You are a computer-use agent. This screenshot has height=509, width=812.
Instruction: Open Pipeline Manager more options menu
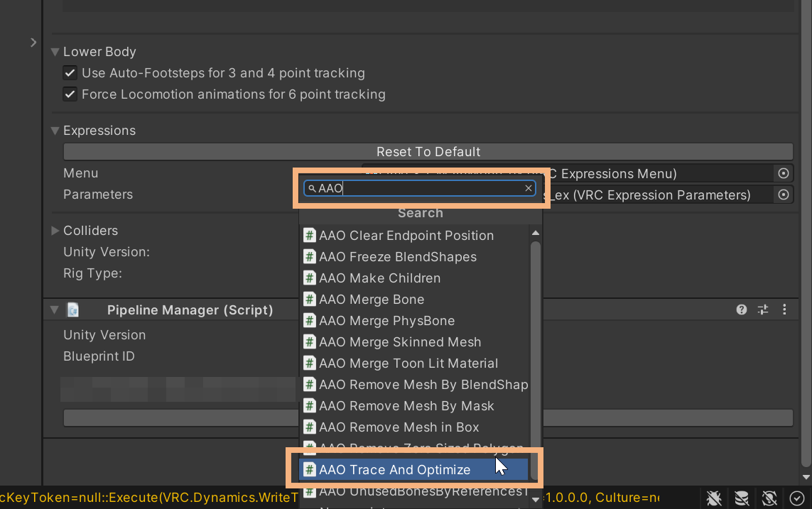(784, 310)
